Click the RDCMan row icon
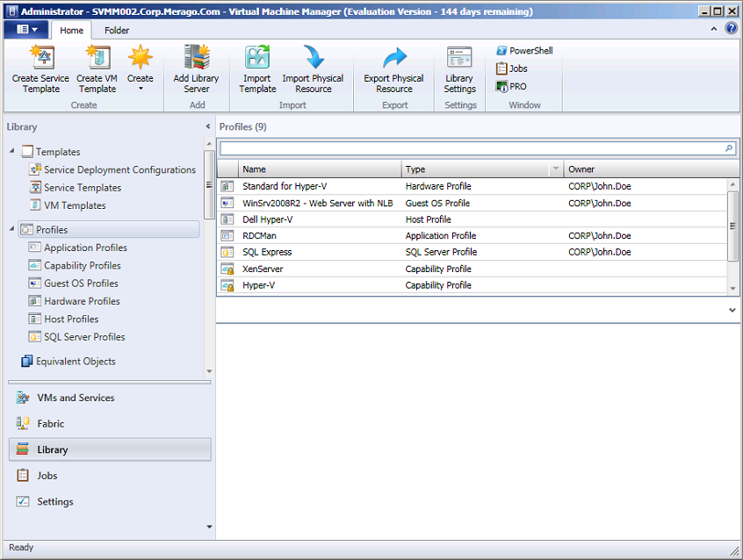The height and width of the screenshot is (560, 743). (x=227, y=235)
